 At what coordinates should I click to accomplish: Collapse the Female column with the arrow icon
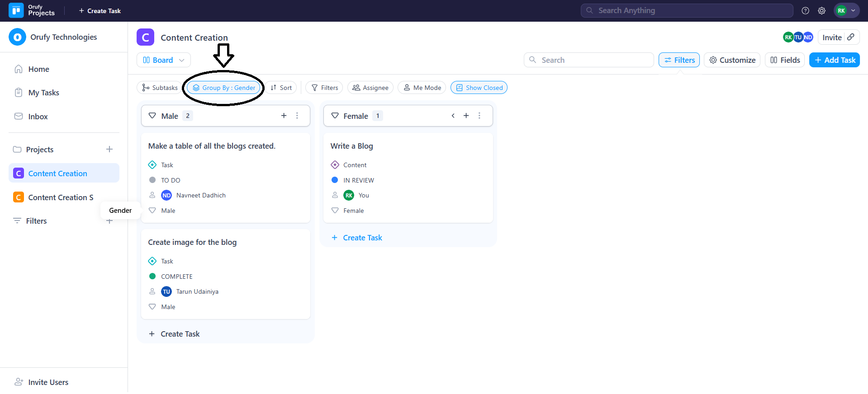453,116
